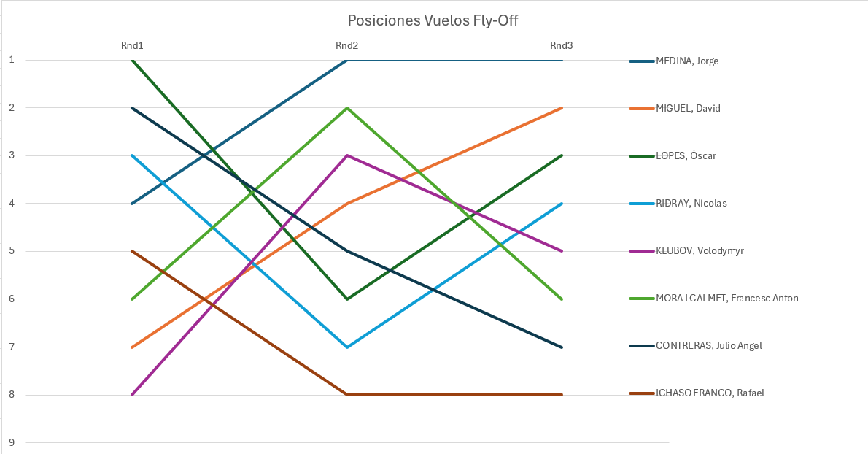This screenshot has height=454, width=868.
Task: Click the brown ICHASO FRANCO legend color key
Action: (641, 393)
